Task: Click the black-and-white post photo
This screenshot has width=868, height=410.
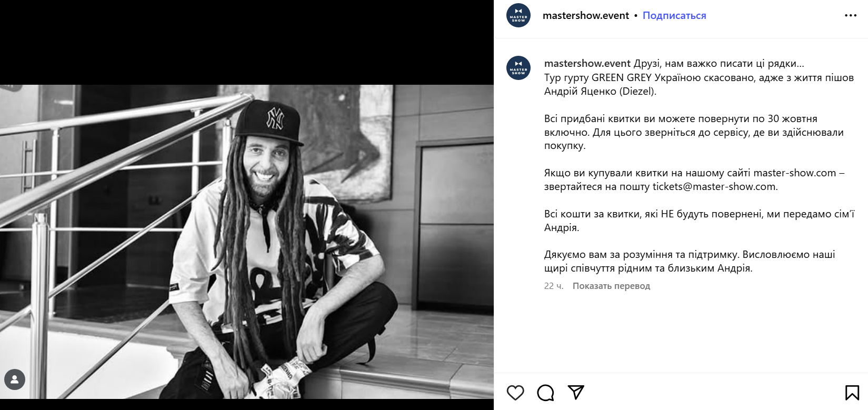Action: click(247, 242)
